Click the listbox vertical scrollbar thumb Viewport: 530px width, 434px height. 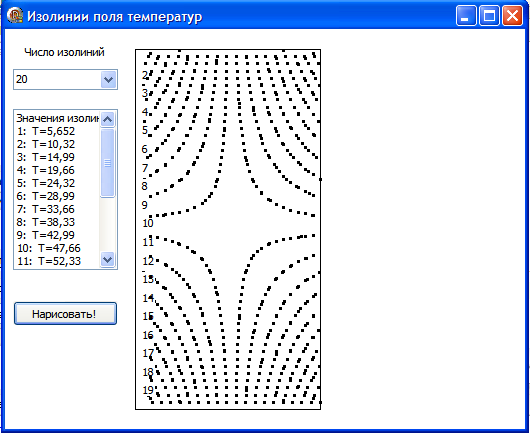[107, 163]
